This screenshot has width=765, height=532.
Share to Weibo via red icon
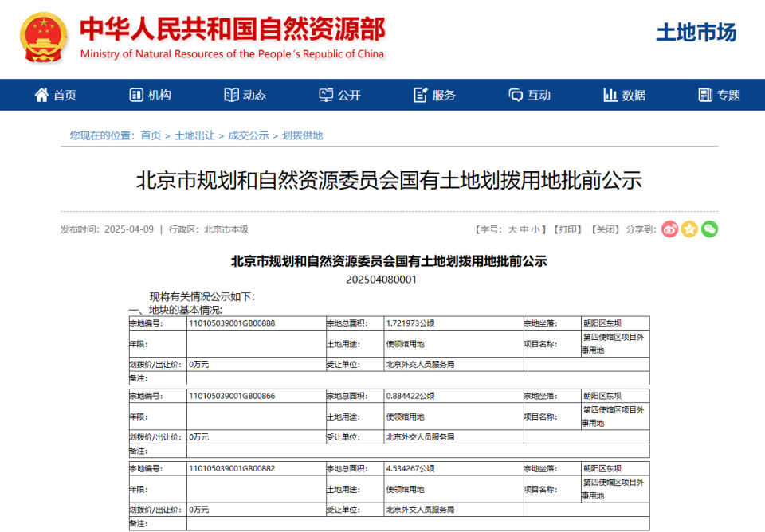(x=670, y=229)
